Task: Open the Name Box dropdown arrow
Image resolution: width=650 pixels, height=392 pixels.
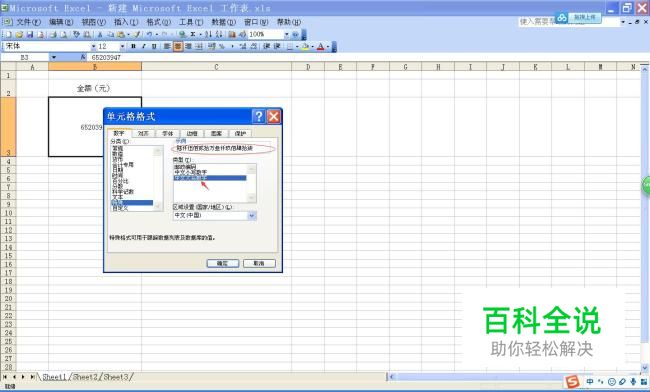Action: (53, 57)
